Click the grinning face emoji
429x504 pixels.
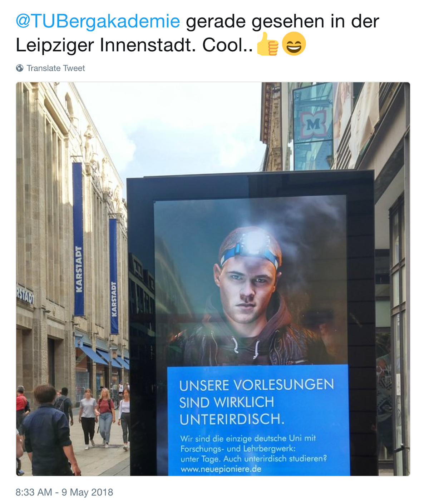click(x=294, y=44)
